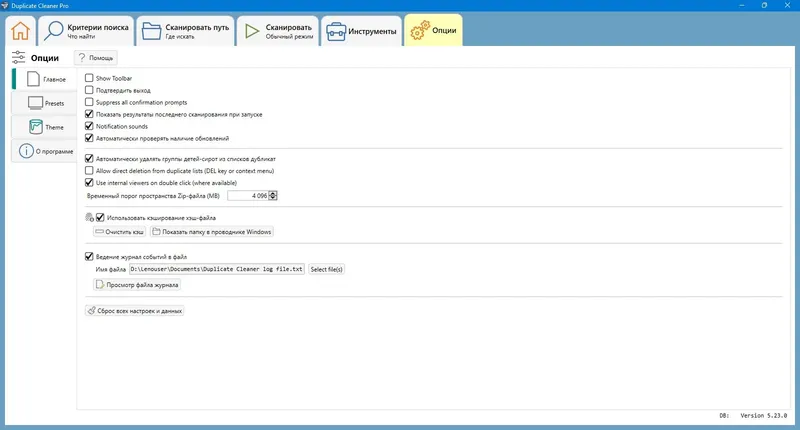Click the folder icon in Сканировать путь

coord(152,31)
